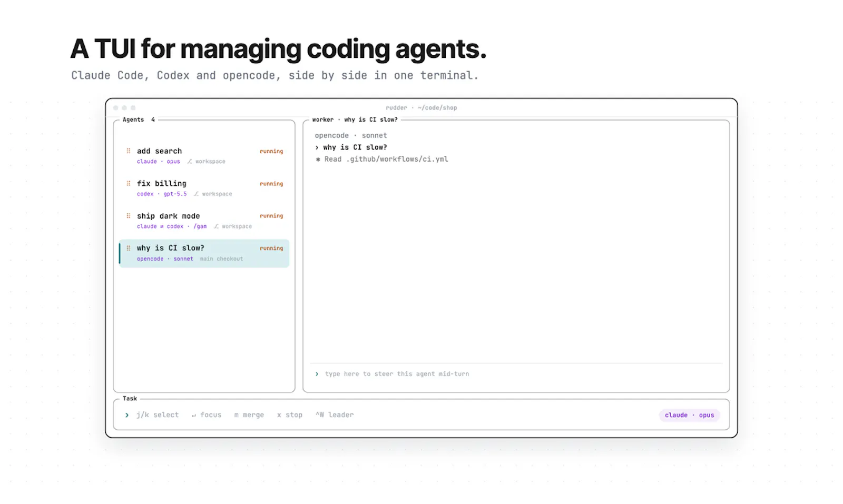Click the running status of add search
Screen dimensions: 843x504
pyautogui.click(x=271, y=151)
